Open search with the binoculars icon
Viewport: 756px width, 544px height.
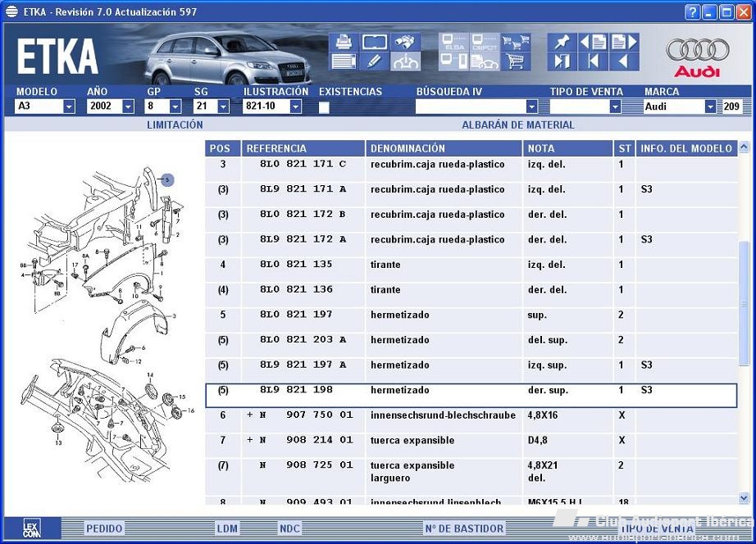(405, 42)
